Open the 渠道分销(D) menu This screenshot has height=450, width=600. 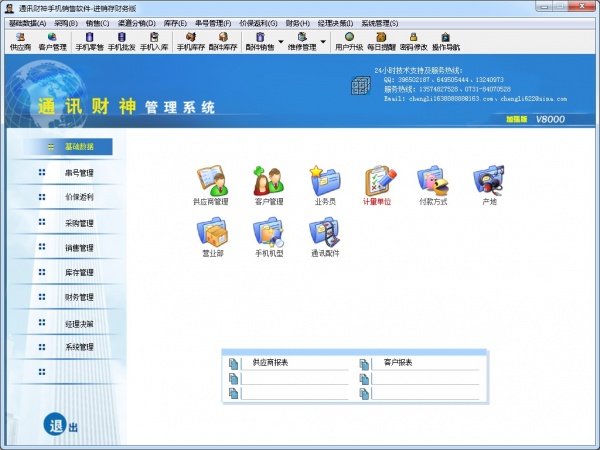click(136, 23)
